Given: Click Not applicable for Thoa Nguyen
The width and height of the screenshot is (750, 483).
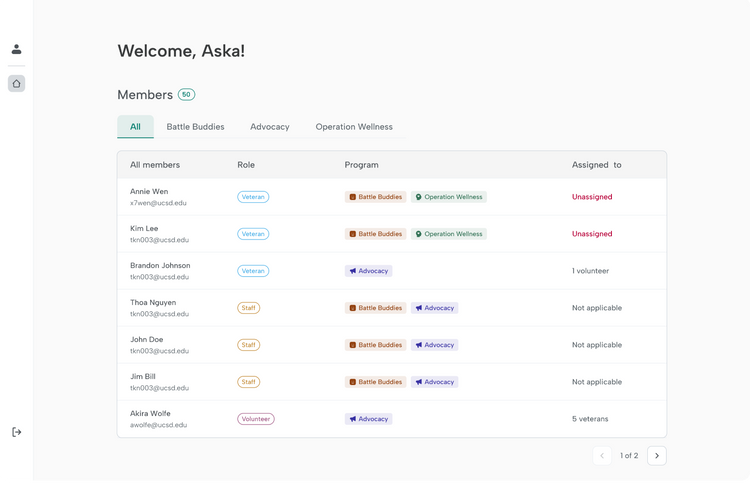Looking at the screenshot, I should pyautogui.click(x=597, y=308).
